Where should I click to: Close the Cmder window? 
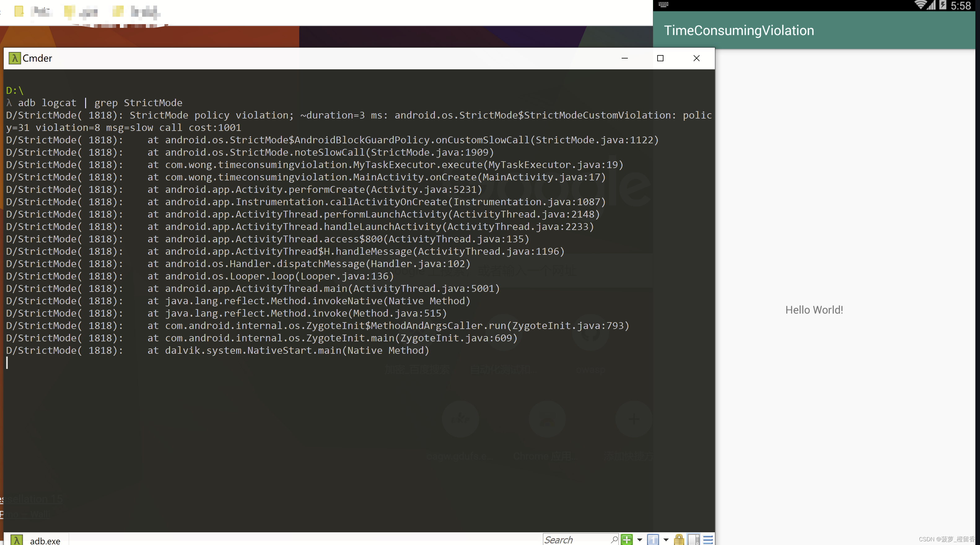click(x=696, y=58)
